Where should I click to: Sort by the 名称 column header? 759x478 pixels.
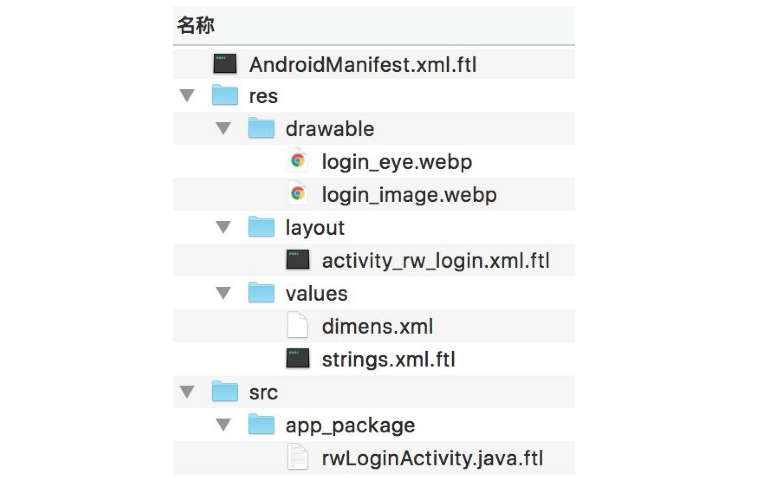196,26
